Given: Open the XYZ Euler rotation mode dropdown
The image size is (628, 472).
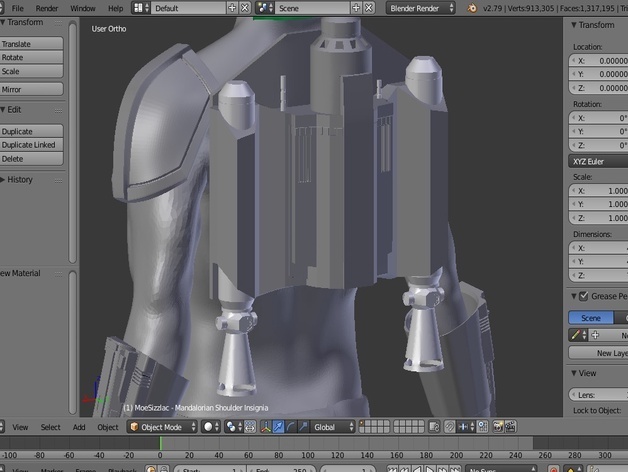Looking at the screenshot, I should click(x=598, y=160).
